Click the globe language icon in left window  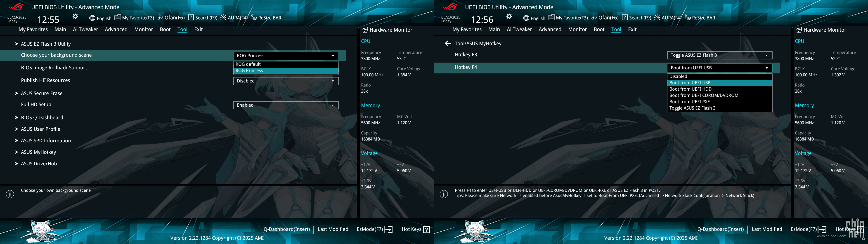92,18
